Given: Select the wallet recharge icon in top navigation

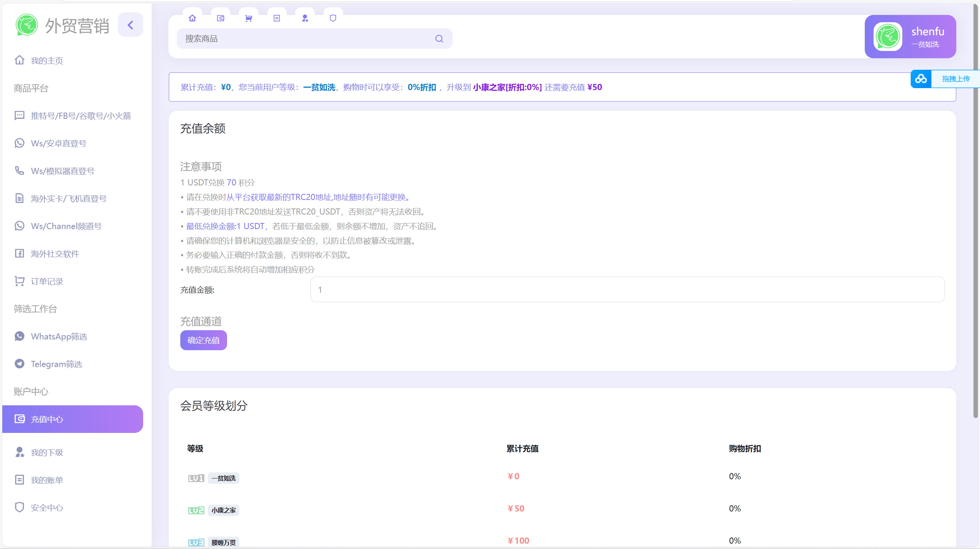Looking at the screenshot, I should [x=221, y=18].
